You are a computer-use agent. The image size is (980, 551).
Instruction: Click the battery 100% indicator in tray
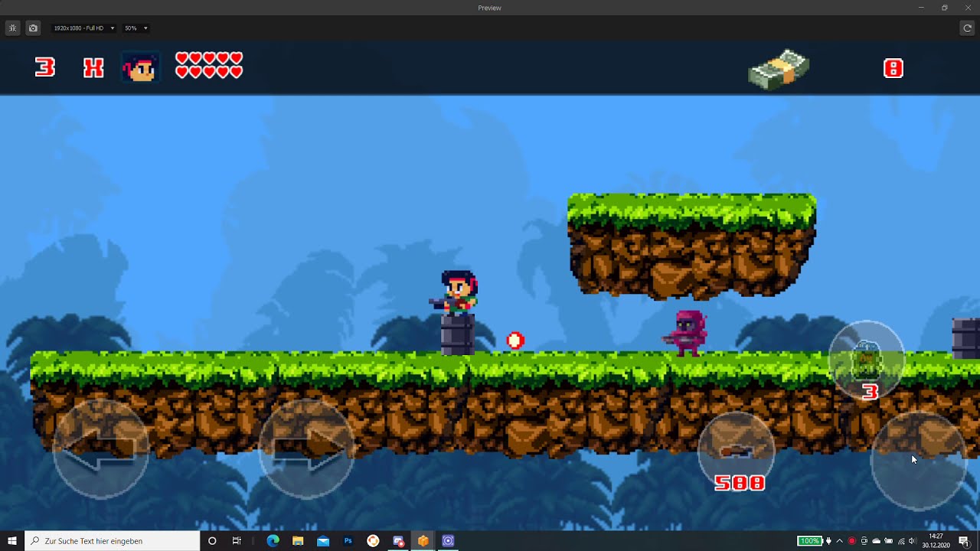tap(809, 541)
